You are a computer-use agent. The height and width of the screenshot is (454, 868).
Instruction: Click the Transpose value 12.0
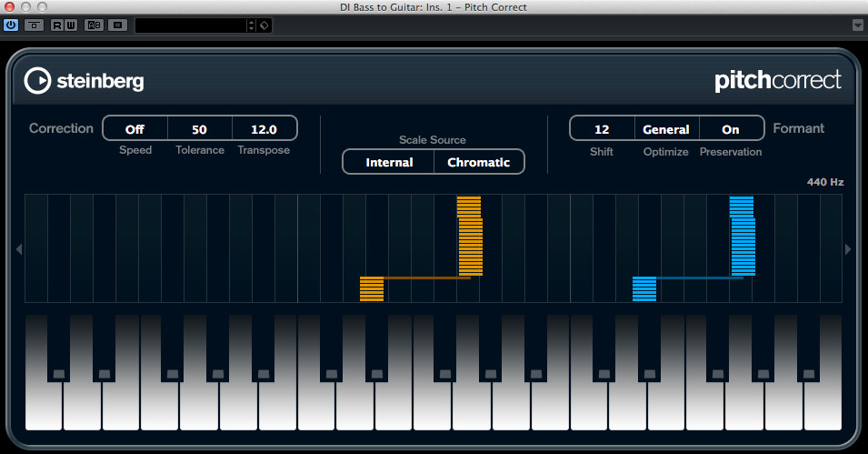(264, 129)
